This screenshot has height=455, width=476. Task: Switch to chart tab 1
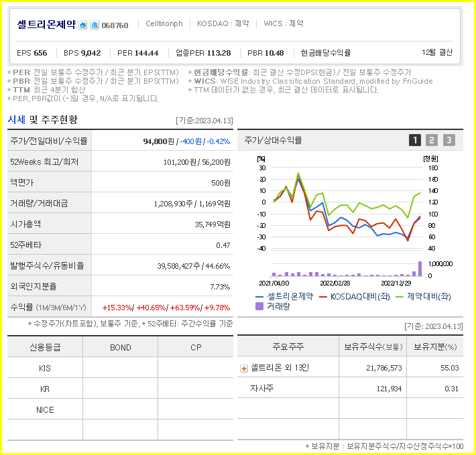tap(415, 140)
